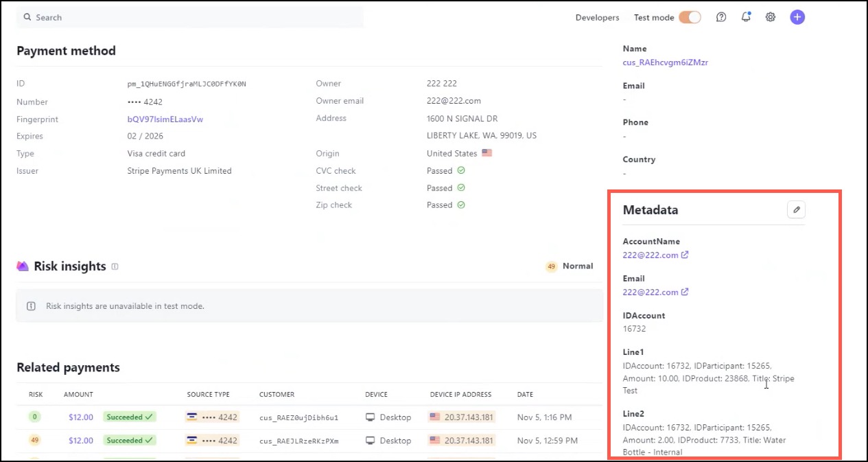
Task: Open the Developers menu
Action: (597, 18)
